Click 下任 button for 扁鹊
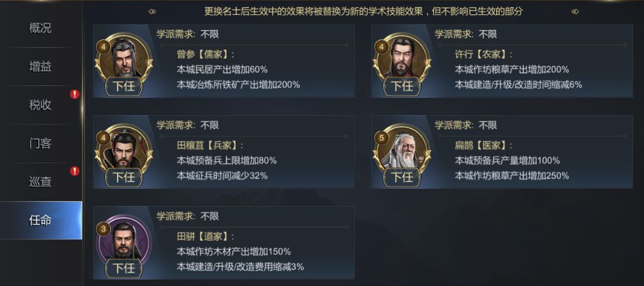The height and width of the screenshot is (286, 644). click(x=402, y=177)
